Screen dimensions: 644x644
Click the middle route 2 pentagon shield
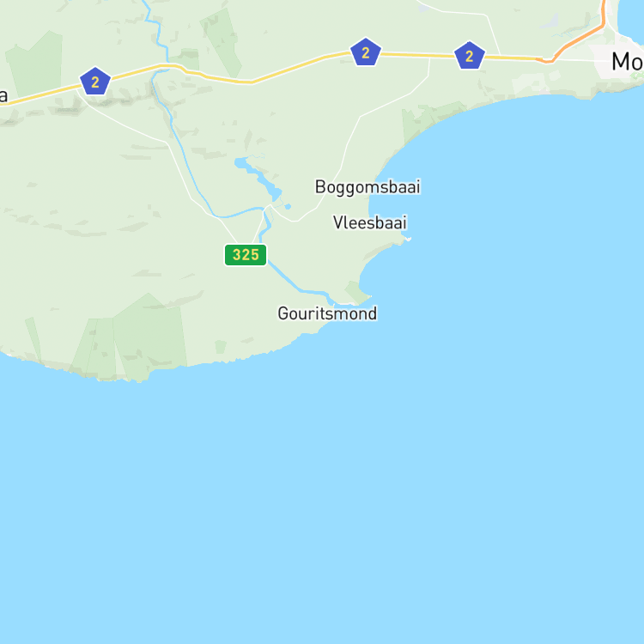click(366, 52)
